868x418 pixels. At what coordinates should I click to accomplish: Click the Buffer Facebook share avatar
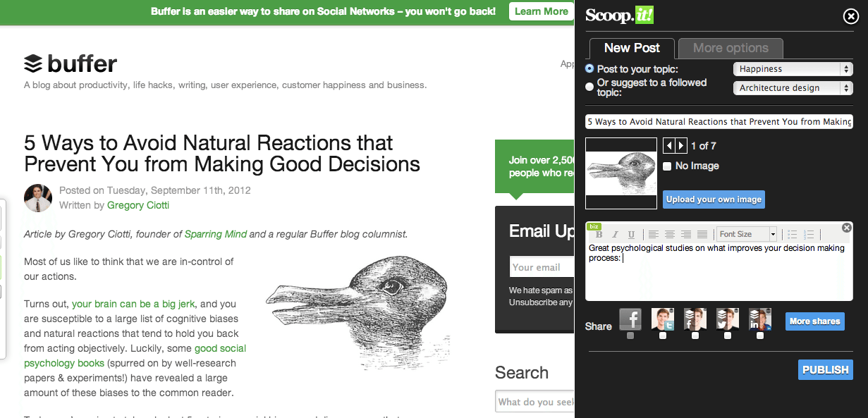(x=695, y=319)
